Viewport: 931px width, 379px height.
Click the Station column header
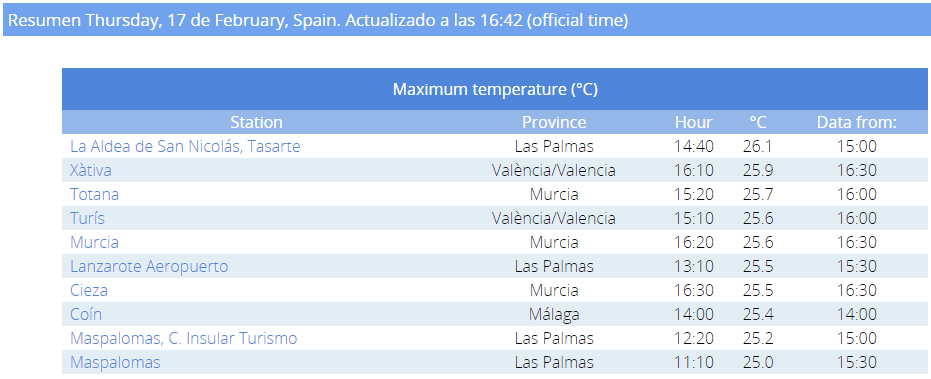point(256,122)
